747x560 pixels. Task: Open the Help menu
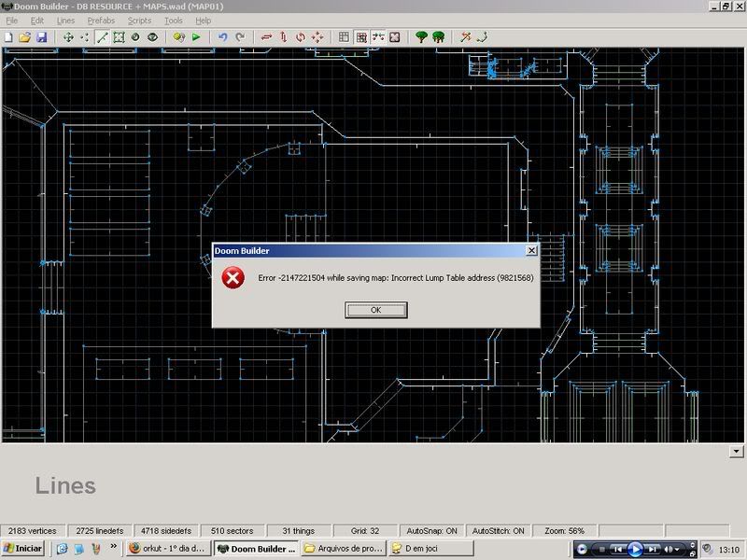point(203,21)
